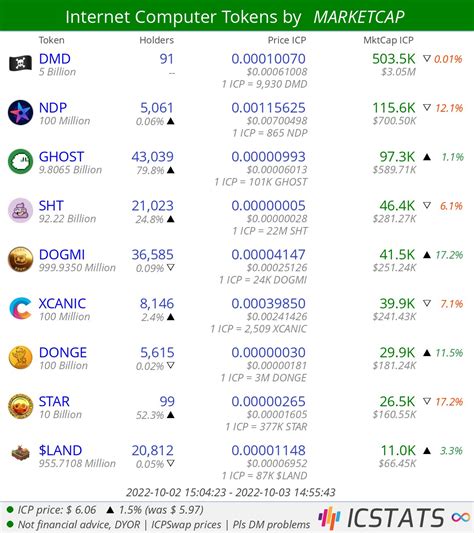Click the XCANIC colorful C logo
Screen dimensions: 474x533
point(20,308)
